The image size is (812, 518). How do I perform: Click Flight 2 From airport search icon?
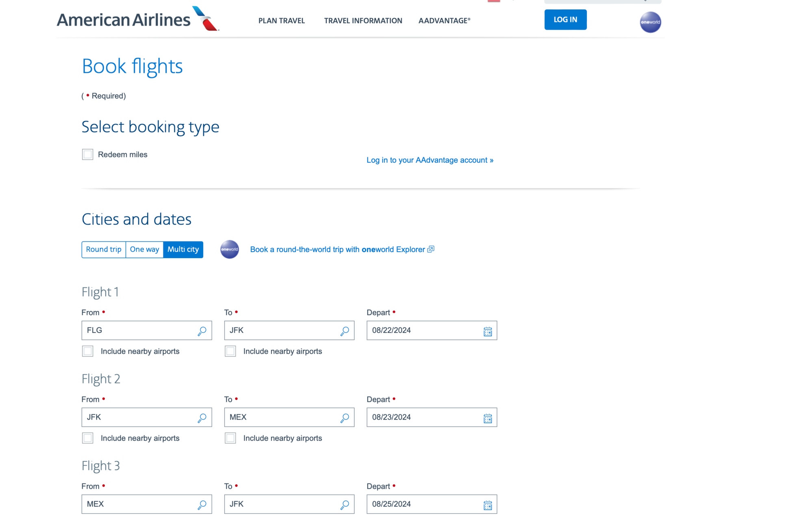tap(202, 418)
